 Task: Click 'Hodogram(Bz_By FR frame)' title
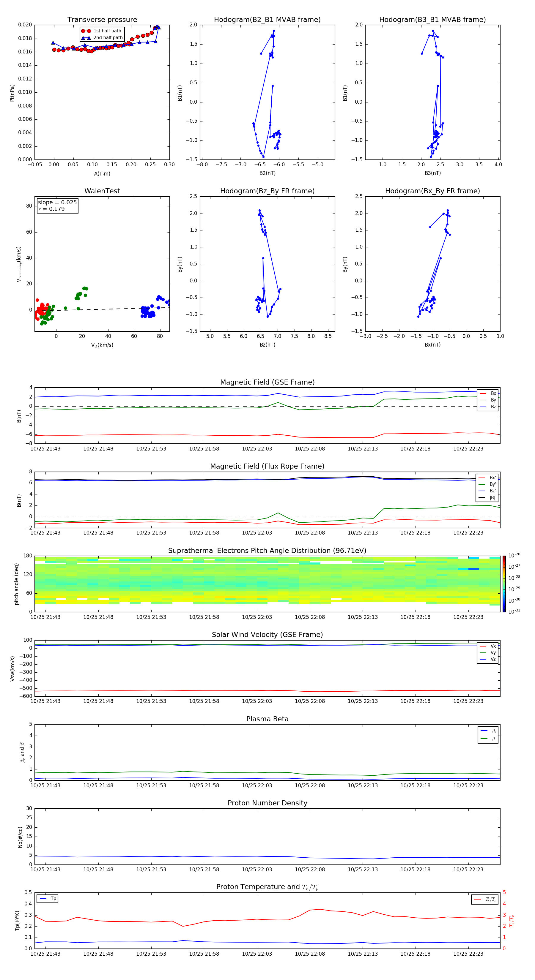(x=267, y=191)
